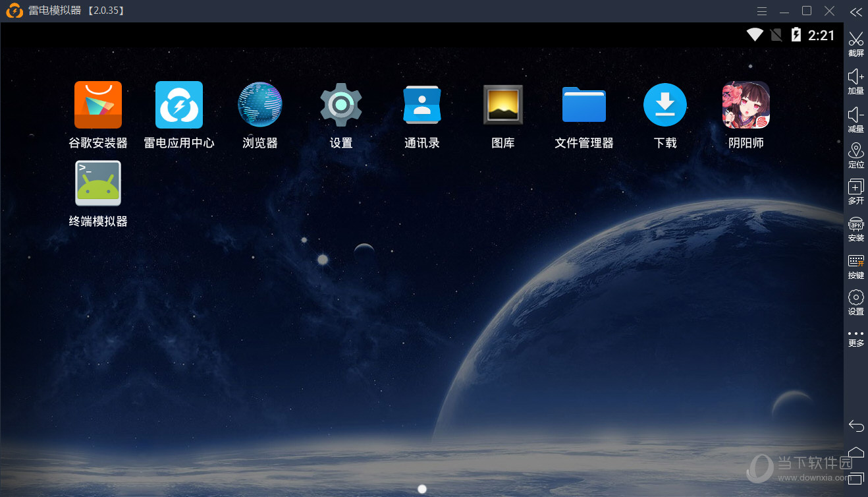Click the home screen page indicator dot
Image resolution: width=868 pixels, height=497 pixels.
click(422, 488)
